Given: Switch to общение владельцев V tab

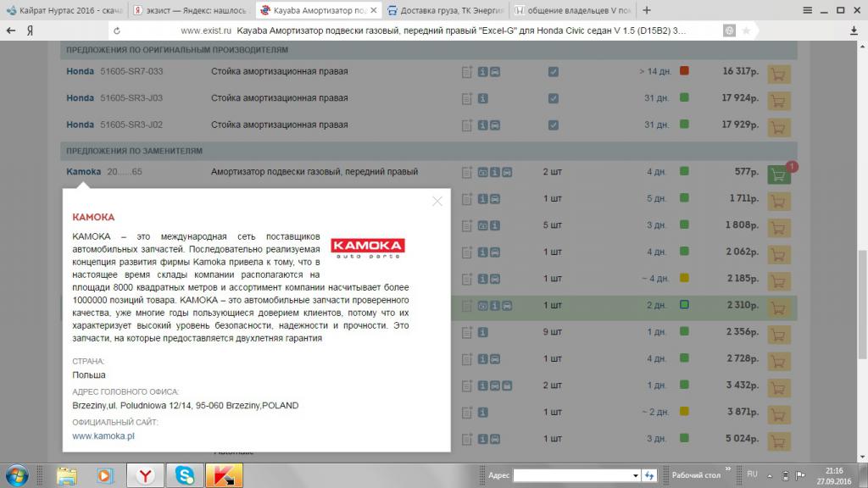Looking at the screenshot, I should (x=573, y=10).
